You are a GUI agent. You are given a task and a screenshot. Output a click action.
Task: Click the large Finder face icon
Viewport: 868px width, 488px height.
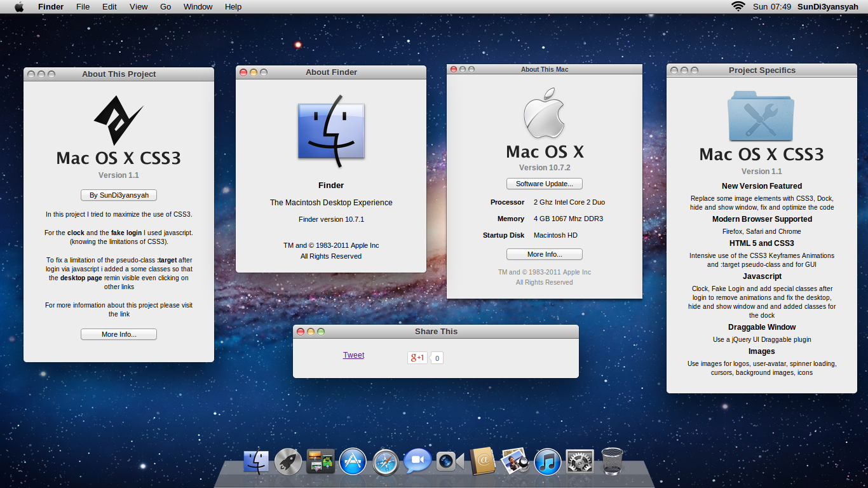pos(331,132)
